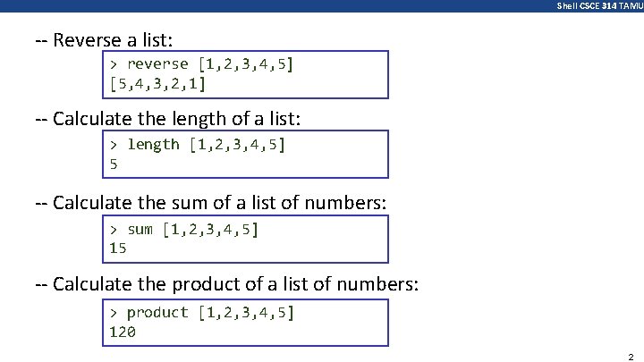Click the '>' prompt before 'reverse'
Screen dimensions: 644x362
pos(114,64)
